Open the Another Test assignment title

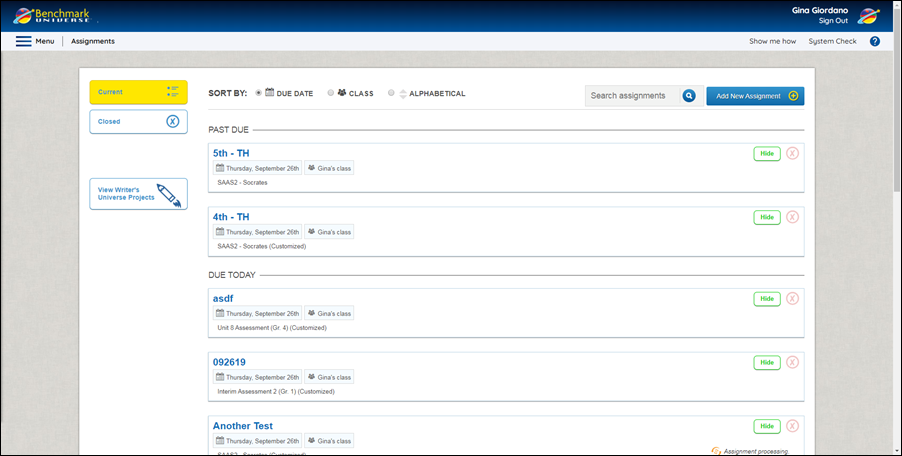[243, 426]
